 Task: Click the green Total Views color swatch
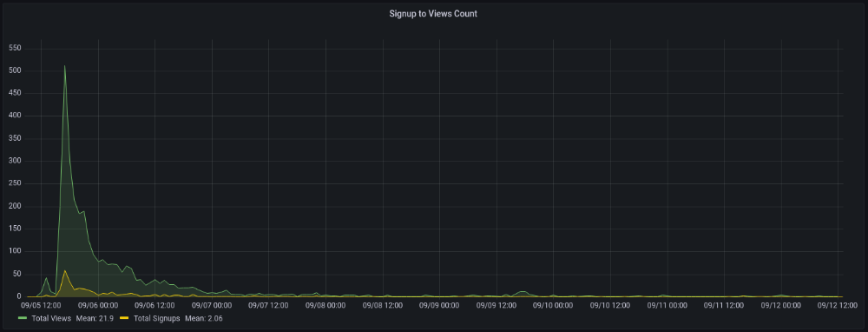pos(23,319)
